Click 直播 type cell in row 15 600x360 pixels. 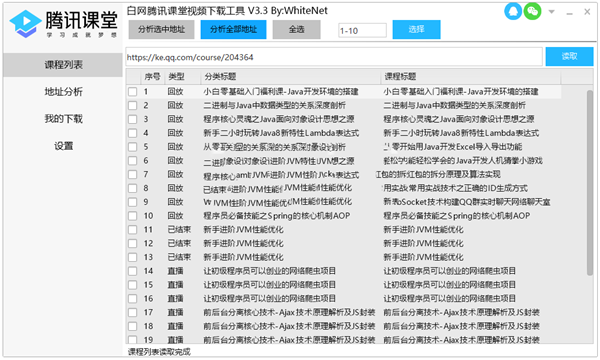tap(175, 285)
